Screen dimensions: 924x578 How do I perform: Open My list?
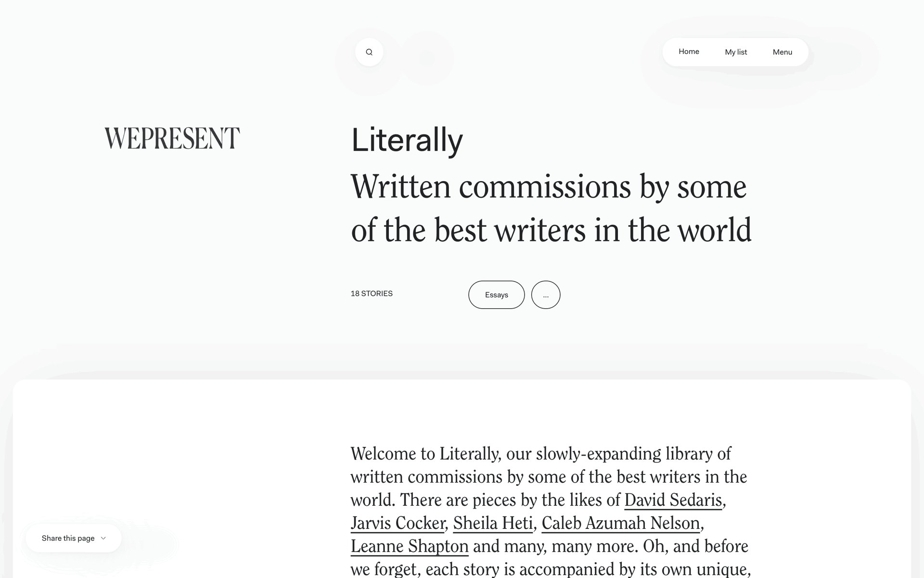tap(736, 52)
